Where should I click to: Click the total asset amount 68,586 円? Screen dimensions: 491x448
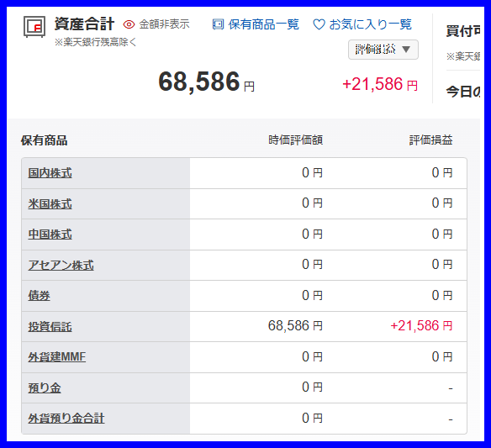point(207,82)
